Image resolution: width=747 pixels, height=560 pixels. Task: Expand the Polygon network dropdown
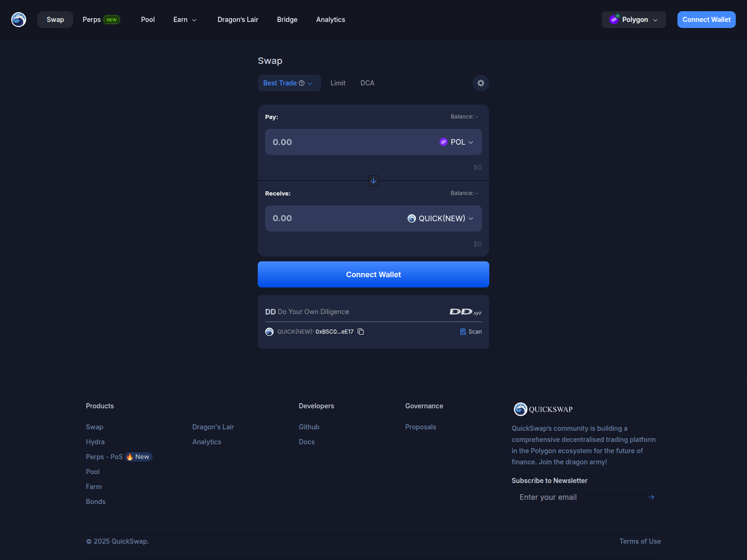click(634, 20)
